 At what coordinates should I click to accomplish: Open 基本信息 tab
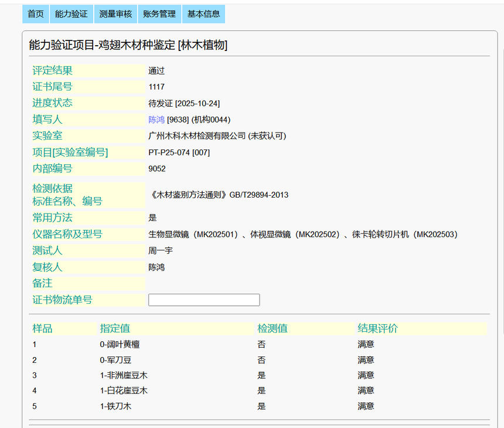coord(203,14)
